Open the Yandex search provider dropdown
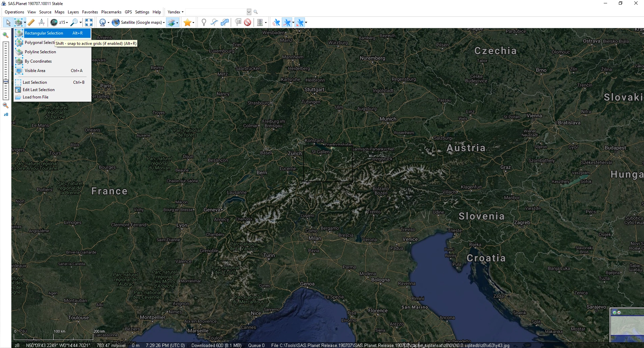The image size is (644, 348). [175, 12]
